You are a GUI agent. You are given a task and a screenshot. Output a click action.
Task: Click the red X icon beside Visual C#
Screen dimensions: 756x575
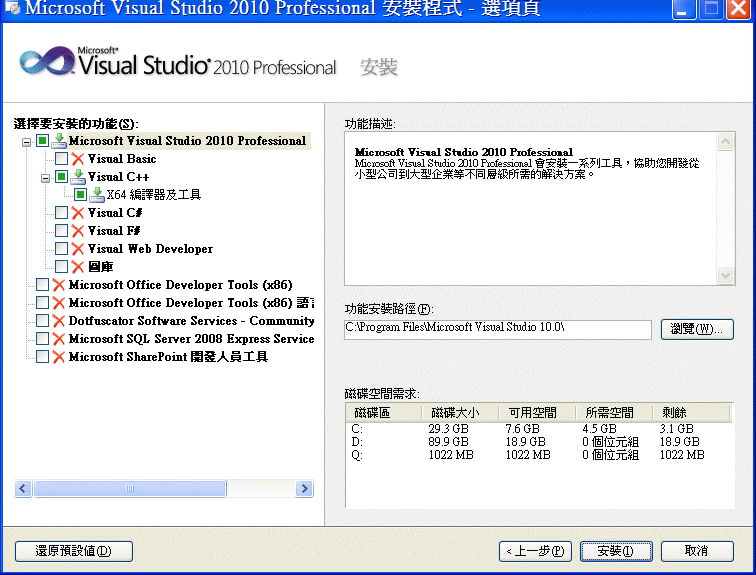pos(78,213)
